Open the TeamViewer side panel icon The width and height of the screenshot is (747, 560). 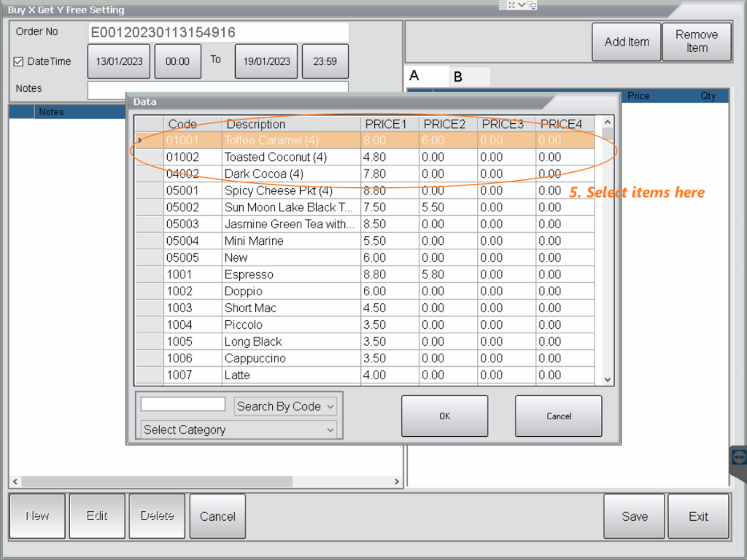coord(738,456)
